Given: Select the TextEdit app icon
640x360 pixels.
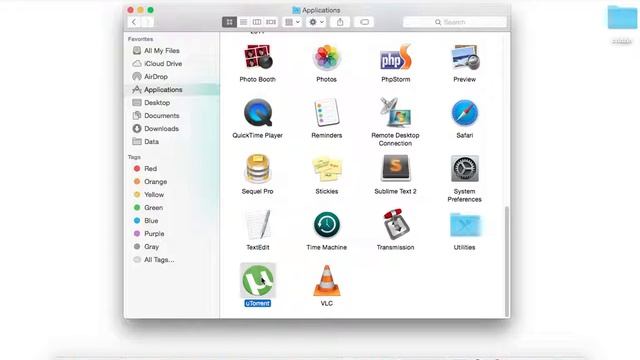Looking at the screenshot, I should pyautogui.click(x=258, y=224).
